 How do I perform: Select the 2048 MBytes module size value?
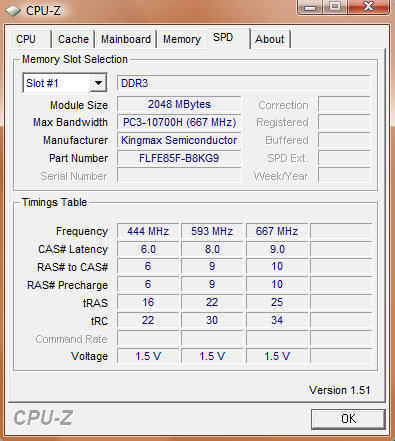pos(179,104)
